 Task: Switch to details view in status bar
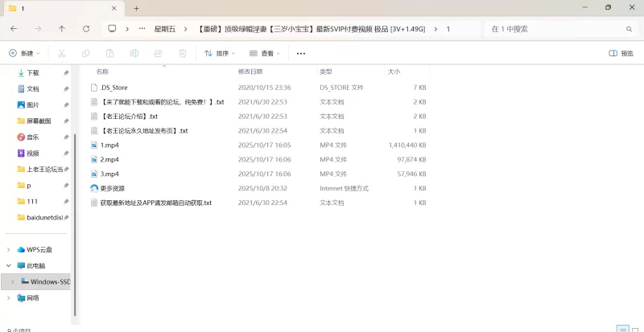point(621,329)
